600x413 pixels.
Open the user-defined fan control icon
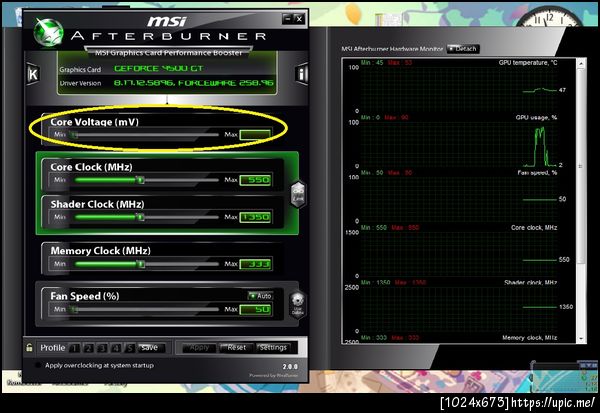(297, 305)
